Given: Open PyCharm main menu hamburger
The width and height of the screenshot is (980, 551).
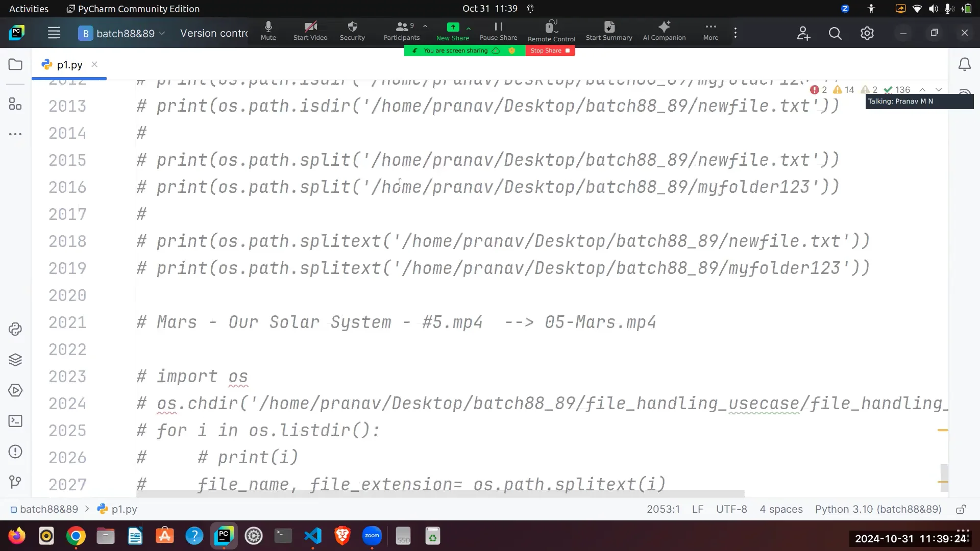Looking at the screenshot, I should click(54, 33).
